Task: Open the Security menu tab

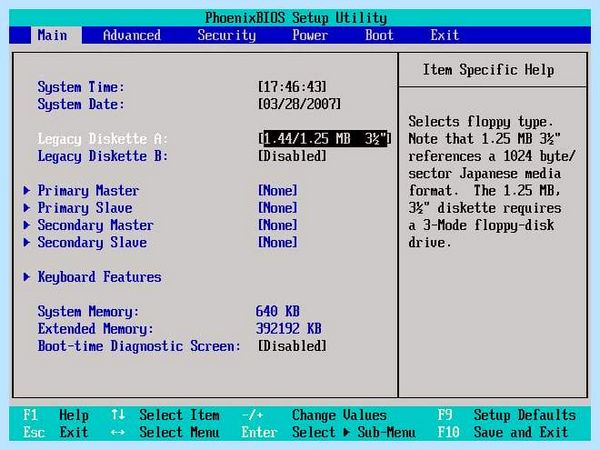Action: [x=227, y=35]
